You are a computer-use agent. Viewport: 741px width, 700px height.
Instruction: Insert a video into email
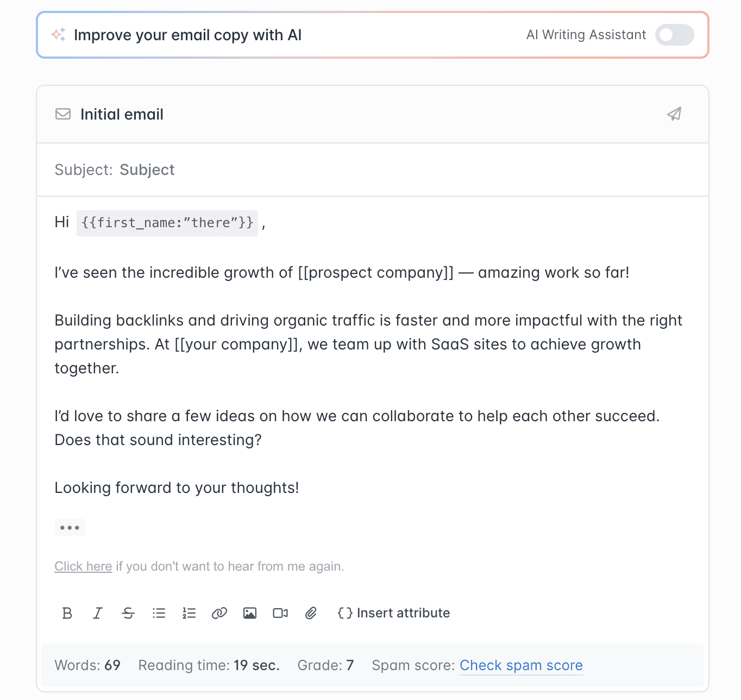coord(280,613)
